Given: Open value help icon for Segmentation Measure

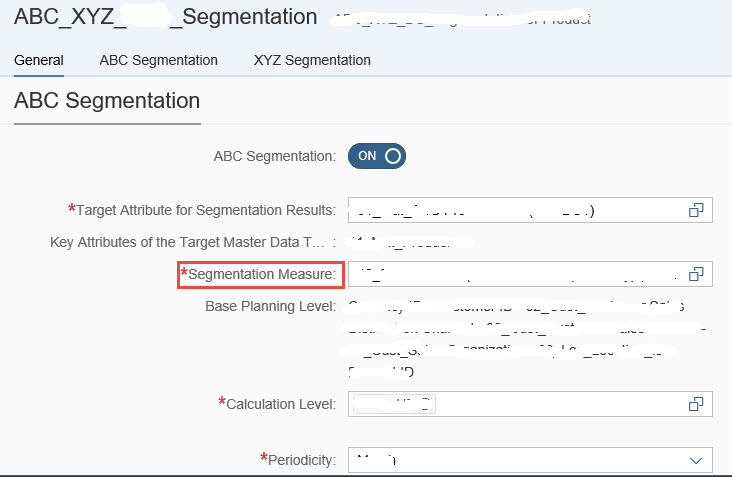Looking at the screenshot, I should 696,274.
